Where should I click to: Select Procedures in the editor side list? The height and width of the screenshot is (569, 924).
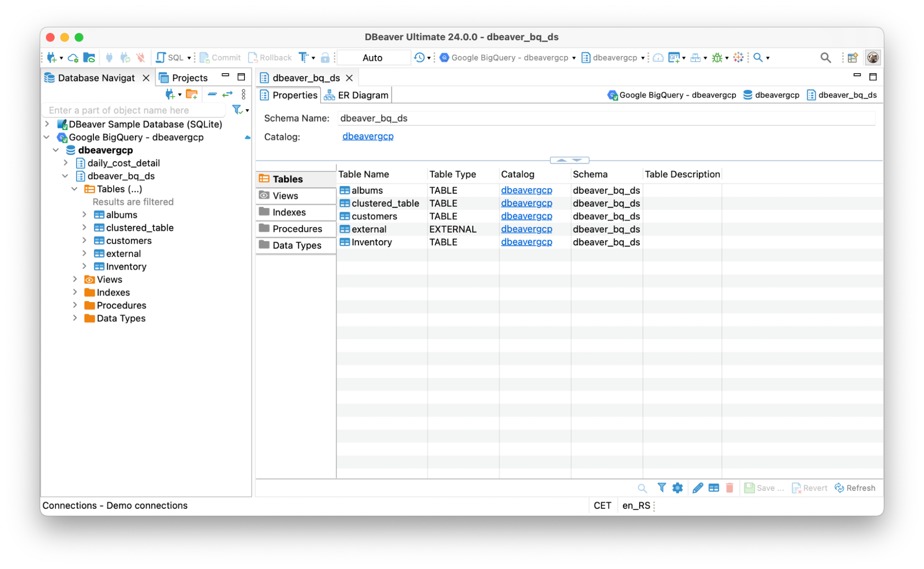click(x=296, y=229)
